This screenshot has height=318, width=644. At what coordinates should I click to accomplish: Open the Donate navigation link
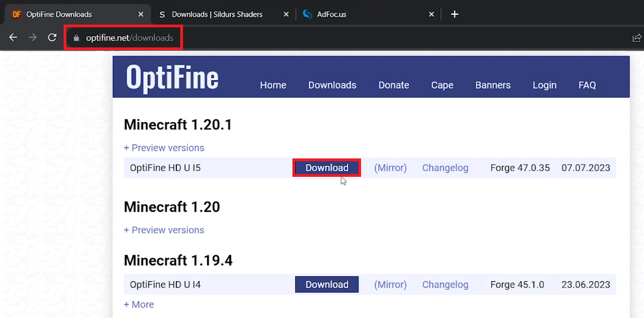[394, 85]
